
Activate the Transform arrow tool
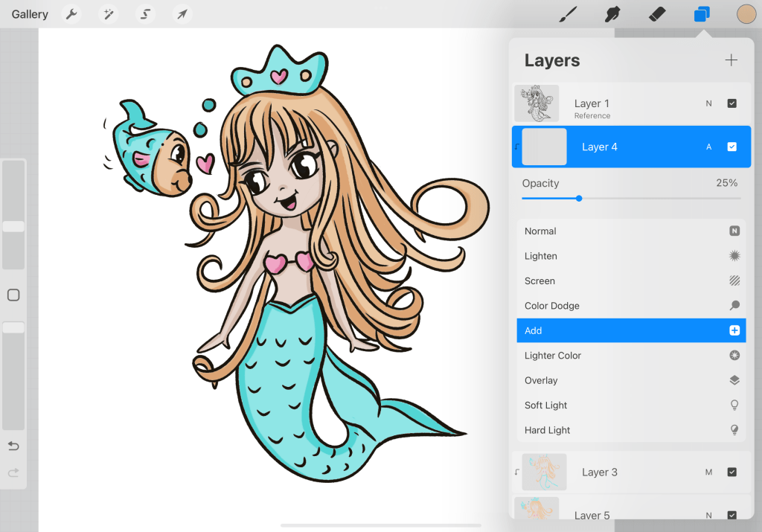click(182, 14)
